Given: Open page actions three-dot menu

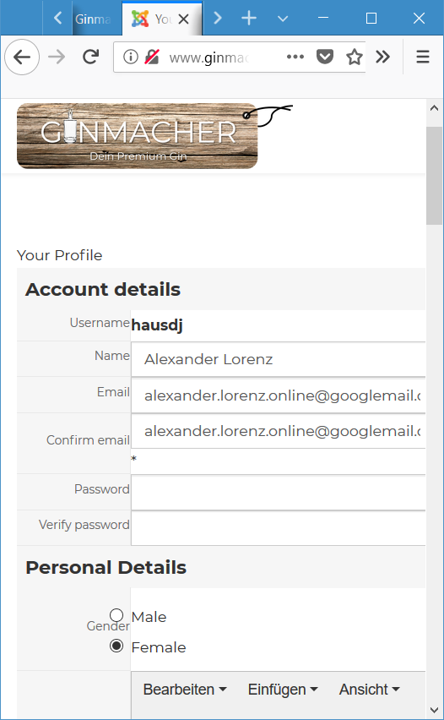Looking at the screenshot, I should pyautogui.click(x=295, y=57).
